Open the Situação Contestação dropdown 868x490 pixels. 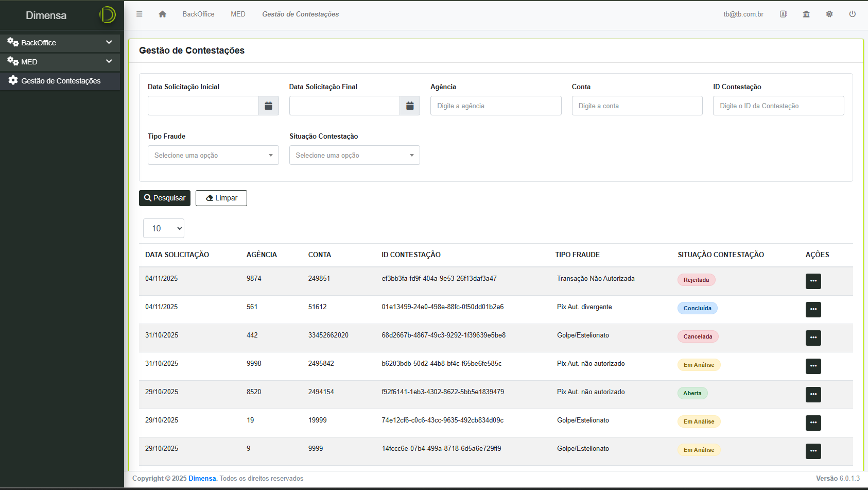(354, 155)
